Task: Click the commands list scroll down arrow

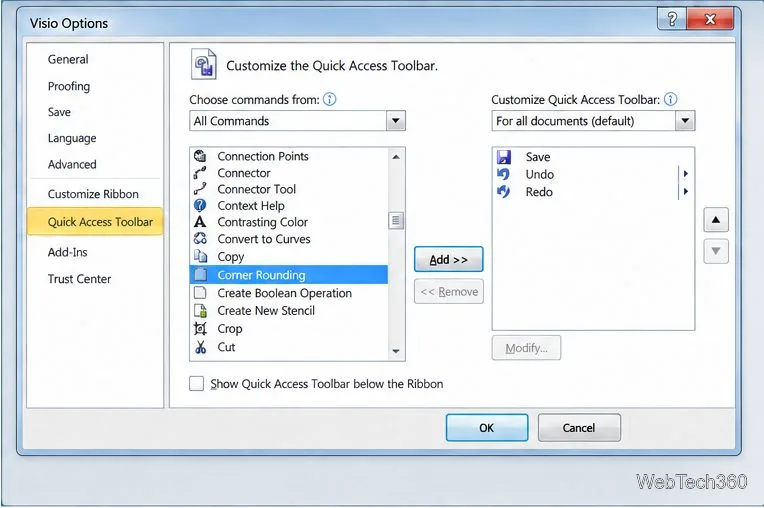Action: [x=396, y=351]
